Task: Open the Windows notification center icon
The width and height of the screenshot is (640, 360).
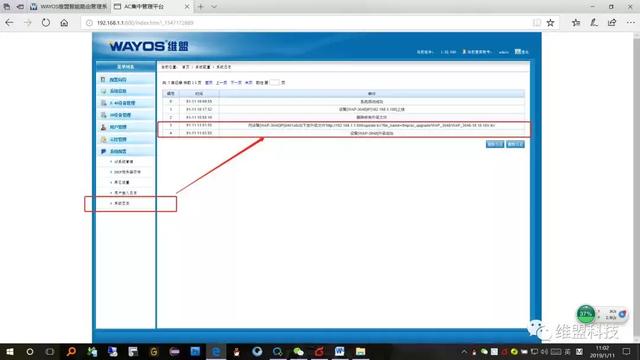Action: pyautogui.click(x=627, y=351)
